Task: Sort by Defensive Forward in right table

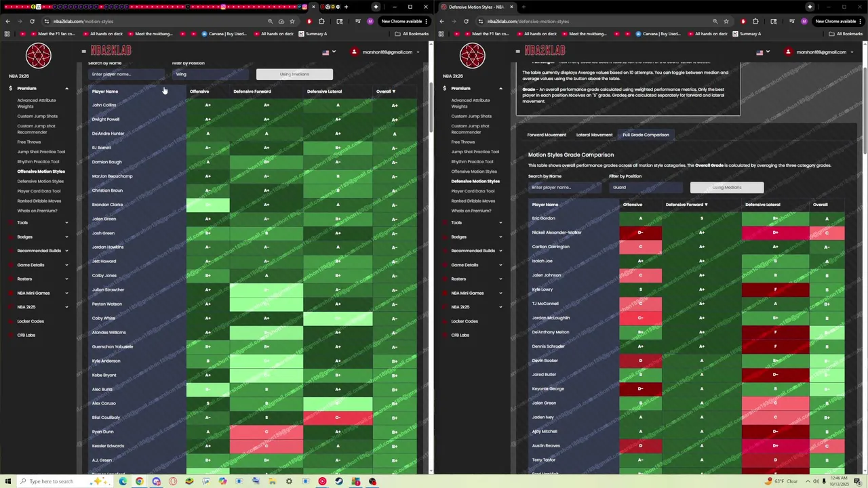Action: point(686,205)
